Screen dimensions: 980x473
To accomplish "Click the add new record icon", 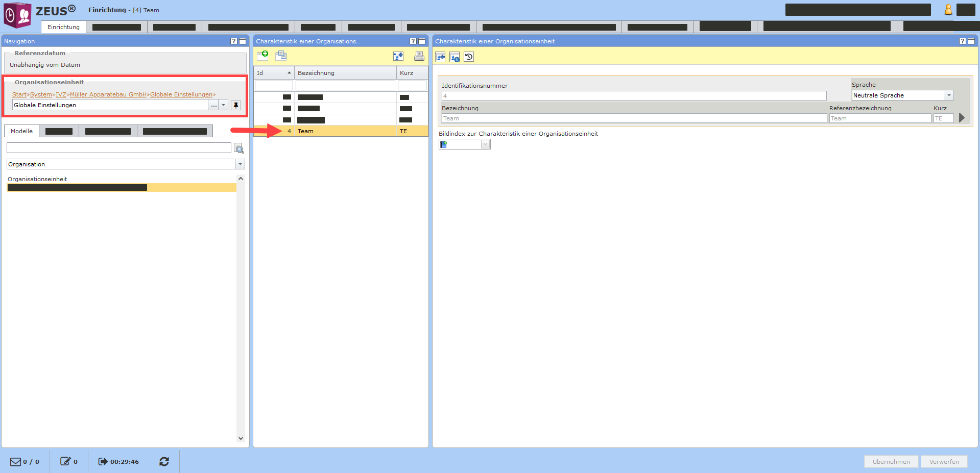I will (262, 56).
